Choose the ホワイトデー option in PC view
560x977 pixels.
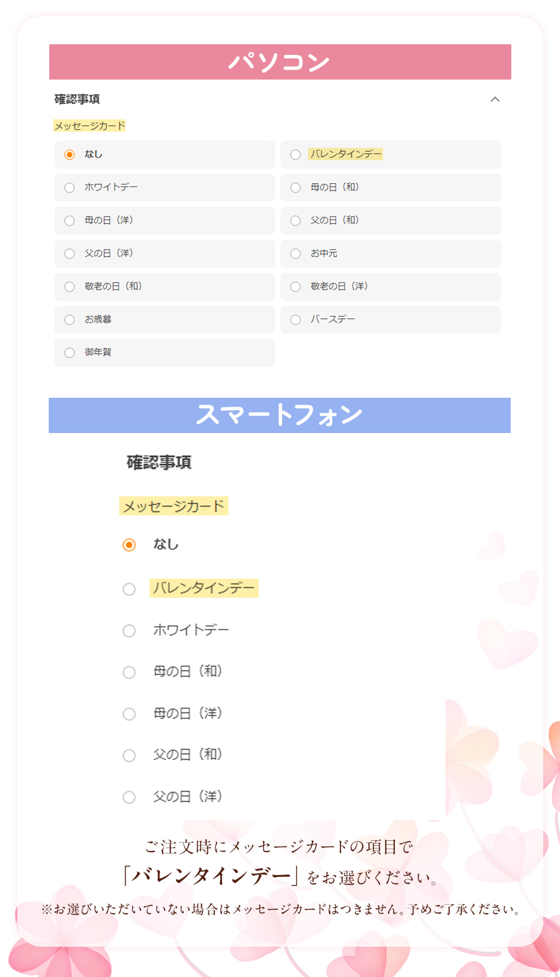[x=69, y=188]
